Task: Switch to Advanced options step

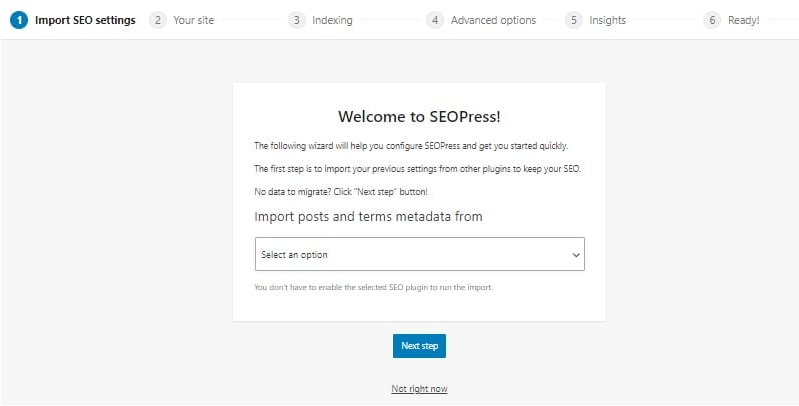Action: click(493, 20)
